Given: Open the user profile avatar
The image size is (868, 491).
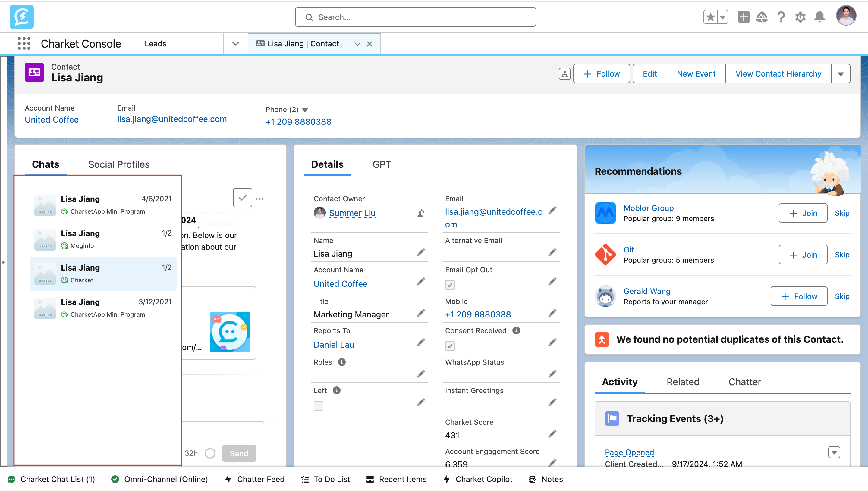Looking at the screenshot, I should 846,16.
